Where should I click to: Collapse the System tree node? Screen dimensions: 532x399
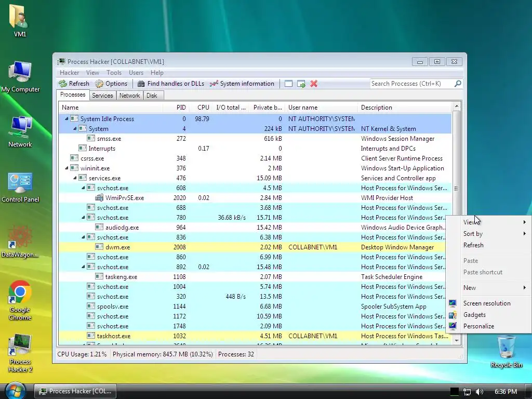(x=75, y=129)
